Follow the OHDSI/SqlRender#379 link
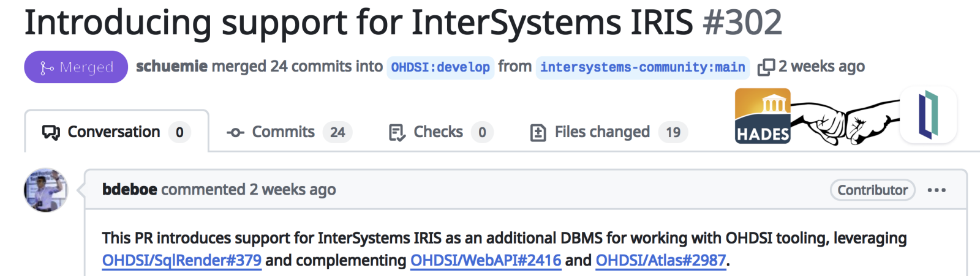This screenshot has height=276, width=980. tap(182, 261)
